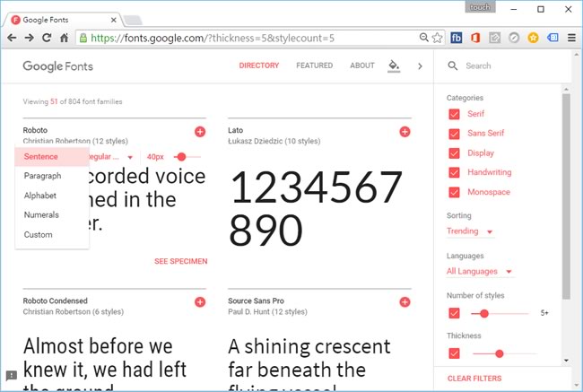This screenshot has width=583, height=392.
Task: Disable the Number of styles filter checkbox
Action: [454, 313]
